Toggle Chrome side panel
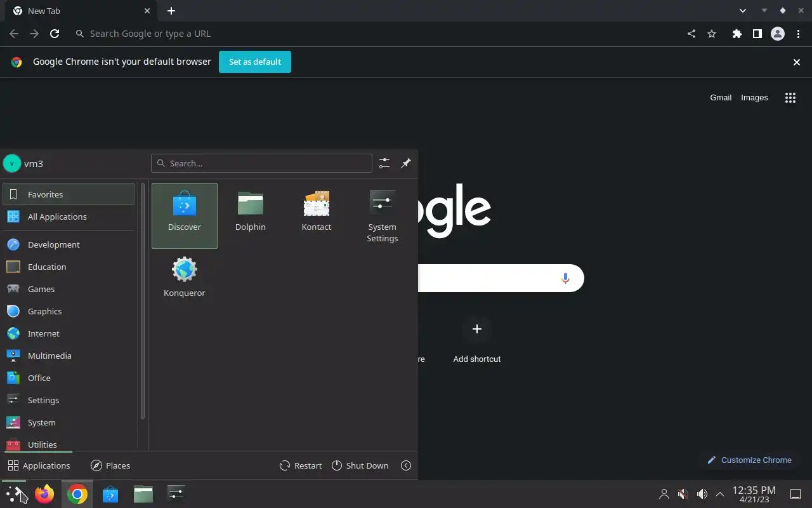 pyautogui.click(x=757, y=34)
